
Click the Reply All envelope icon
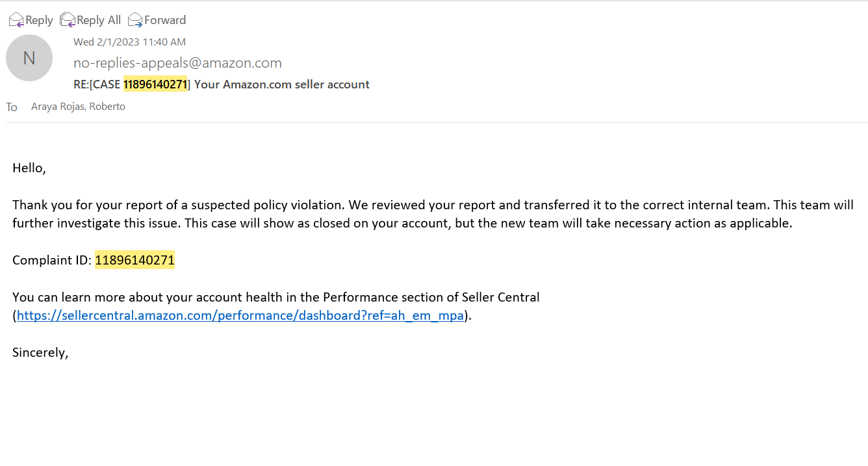(x=67, y=20)
